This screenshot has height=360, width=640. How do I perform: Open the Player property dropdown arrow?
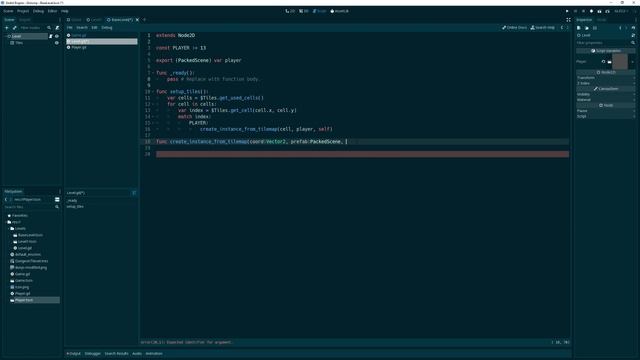click(x=632, y=62)
